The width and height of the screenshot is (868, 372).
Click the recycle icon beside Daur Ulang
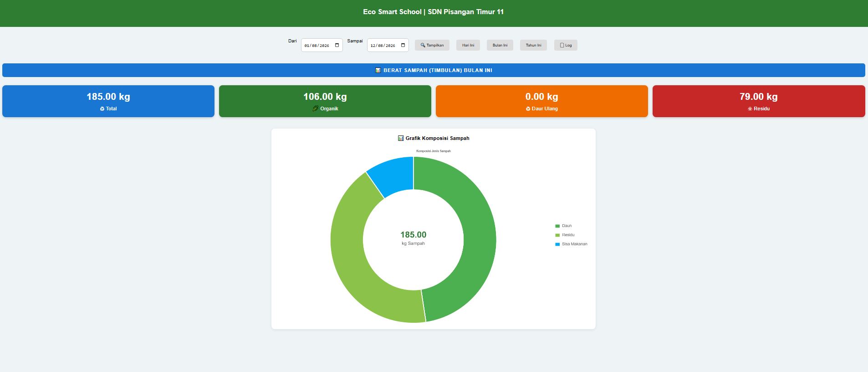point(528,109)
